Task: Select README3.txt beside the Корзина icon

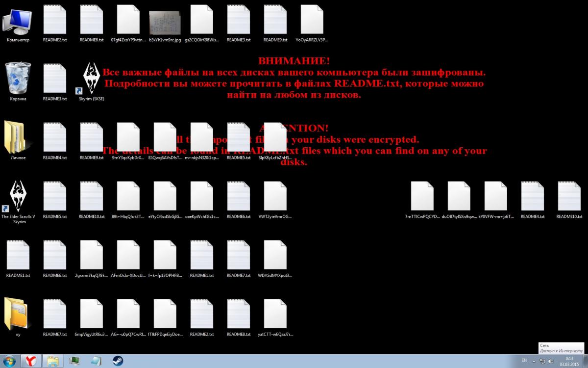Action: coord(54,82)
